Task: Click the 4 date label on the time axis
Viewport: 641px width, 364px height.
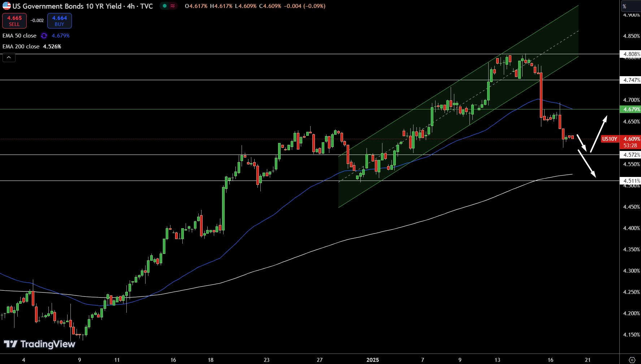Action: pyautogui.click(x=23, y=360)
